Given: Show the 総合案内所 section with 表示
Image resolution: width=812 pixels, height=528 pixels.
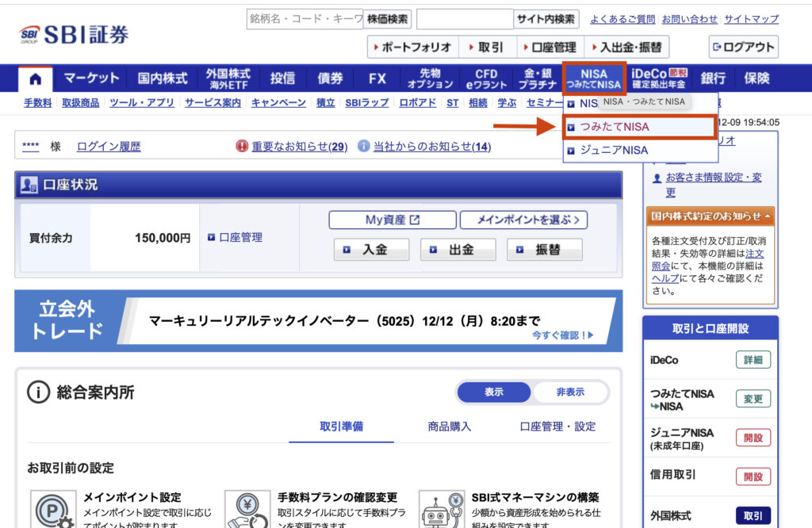Looking at the screenshot, I should pos(493,392).
